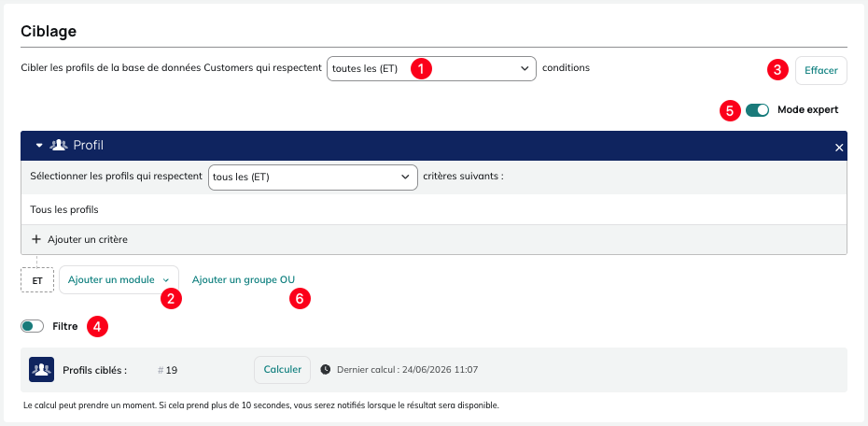Click the Profil group icon in header

pos(59,145)
